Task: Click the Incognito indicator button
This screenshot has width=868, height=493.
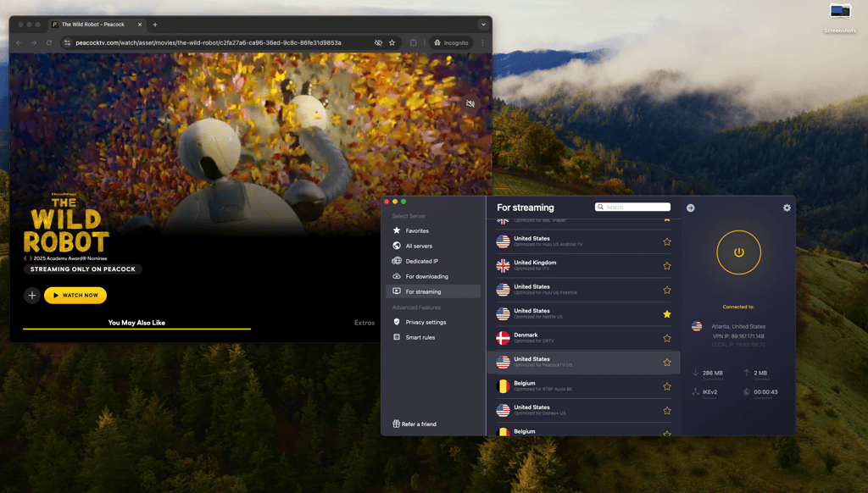Action: 451,42
